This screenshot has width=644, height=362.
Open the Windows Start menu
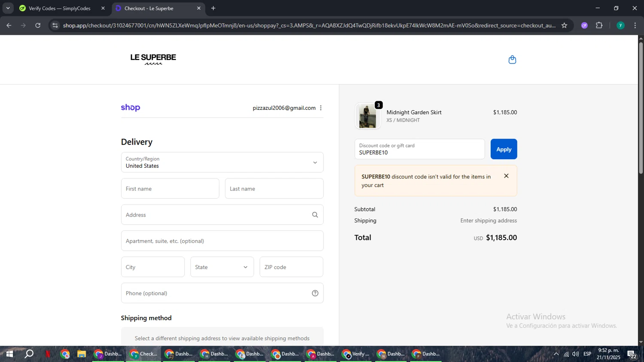[x=9, y=354]
